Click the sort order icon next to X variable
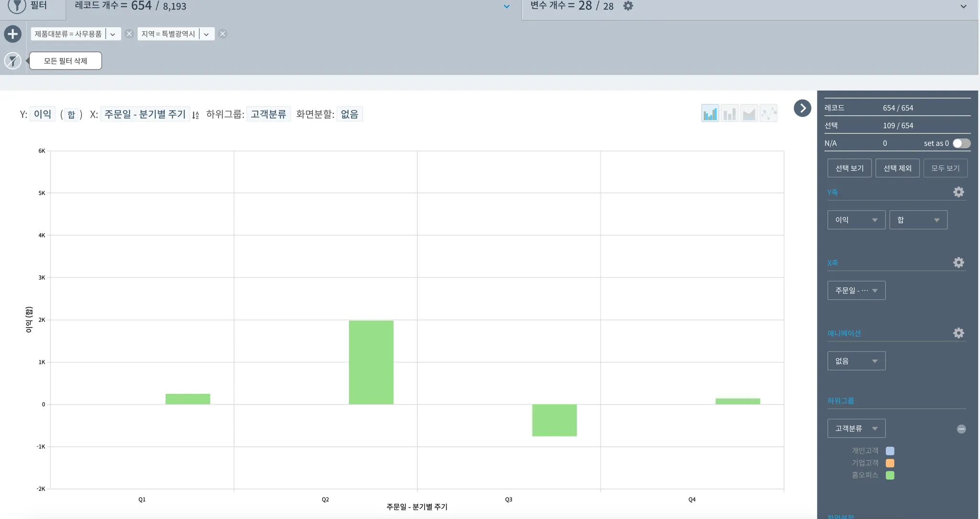Screen dimensions: 980x519 (x=196, y=115)
